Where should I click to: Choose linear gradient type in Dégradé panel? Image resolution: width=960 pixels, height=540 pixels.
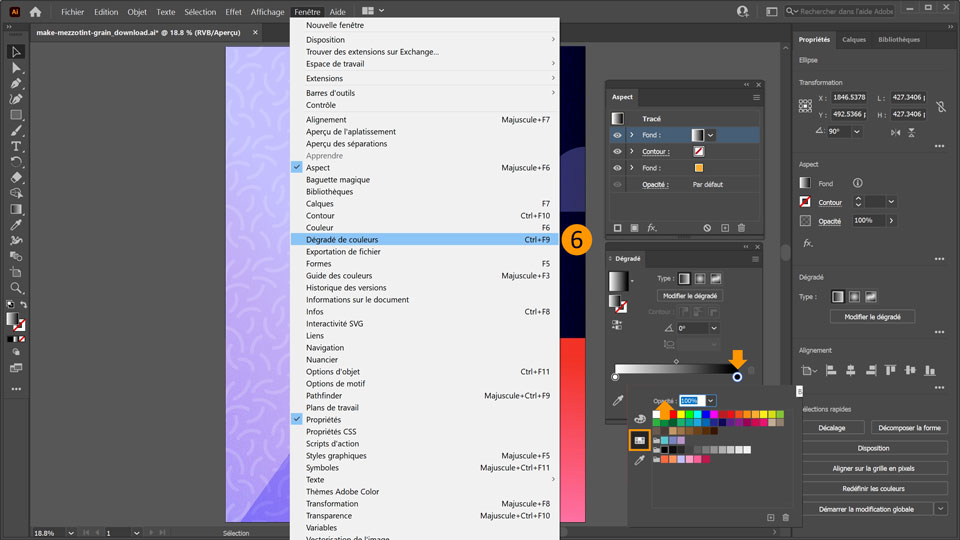(x=684, y=279)
